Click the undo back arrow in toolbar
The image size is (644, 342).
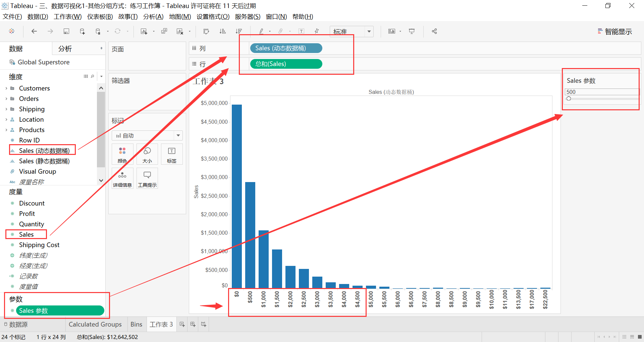[34, 31]
